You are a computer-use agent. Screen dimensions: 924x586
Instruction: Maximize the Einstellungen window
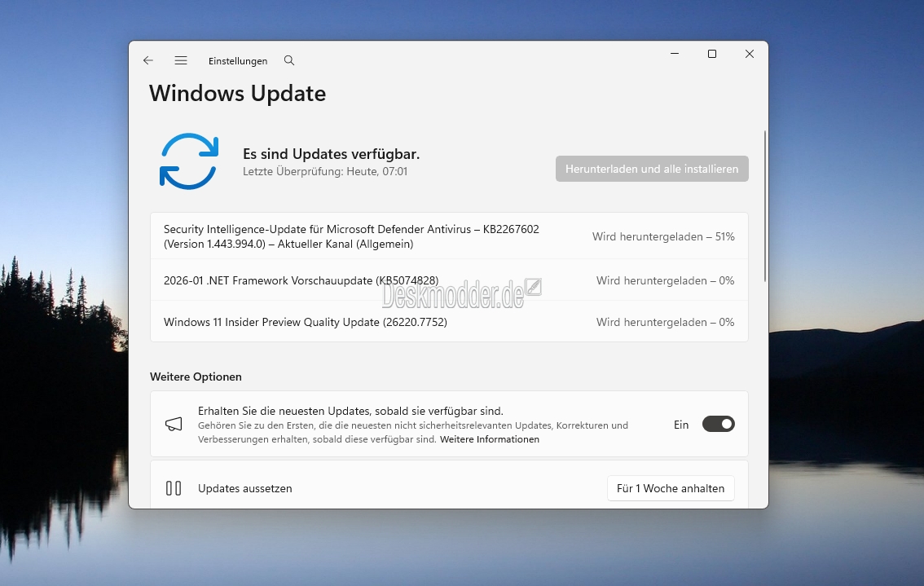tap(712, 54)
